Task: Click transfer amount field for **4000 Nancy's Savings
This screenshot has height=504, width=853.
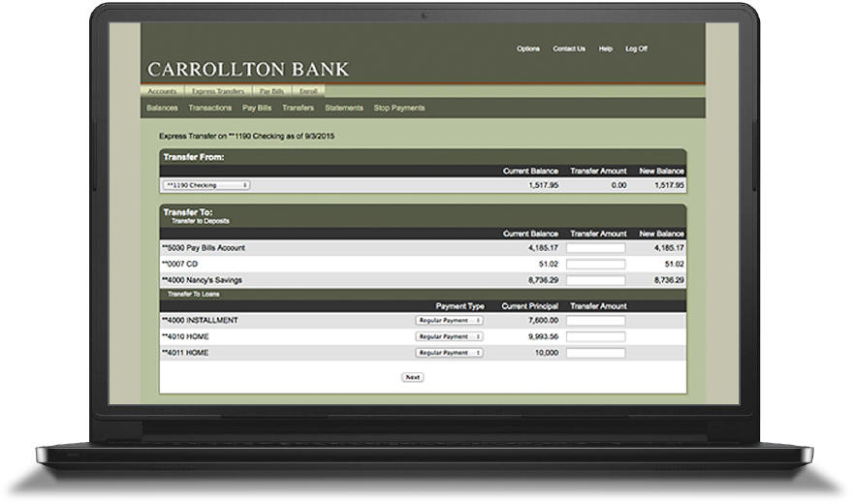Action: point(596,280)
